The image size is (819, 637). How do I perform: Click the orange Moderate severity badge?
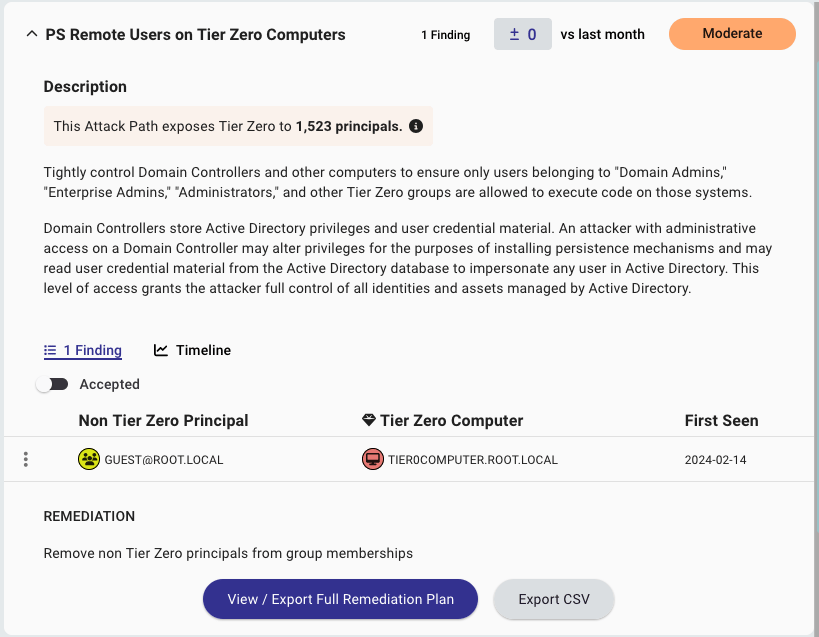coord(732,34)
